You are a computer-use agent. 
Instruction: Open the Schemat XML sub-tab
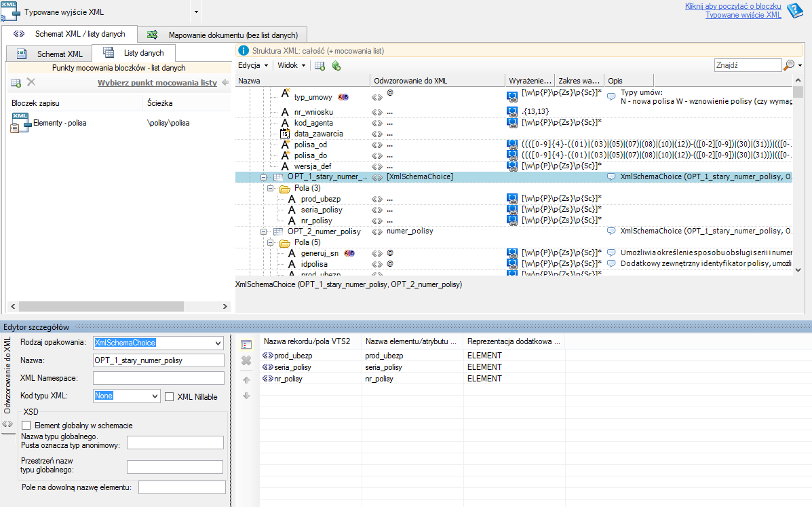click(50, 54)
